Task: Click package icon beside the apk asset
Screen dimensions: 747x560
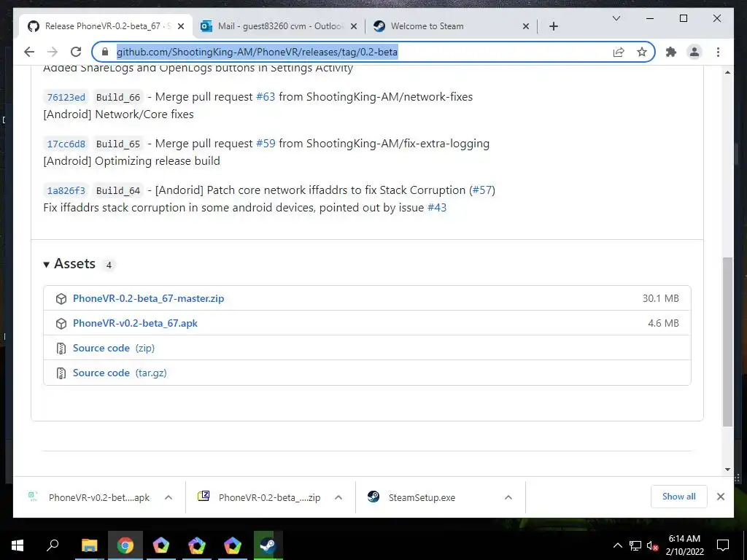Action: point(61,323)
